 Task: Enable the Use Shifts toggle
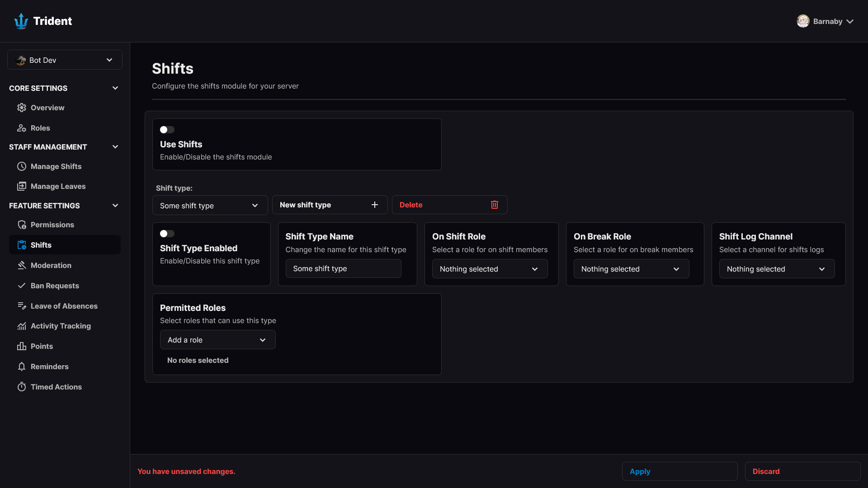click(167, 130)
